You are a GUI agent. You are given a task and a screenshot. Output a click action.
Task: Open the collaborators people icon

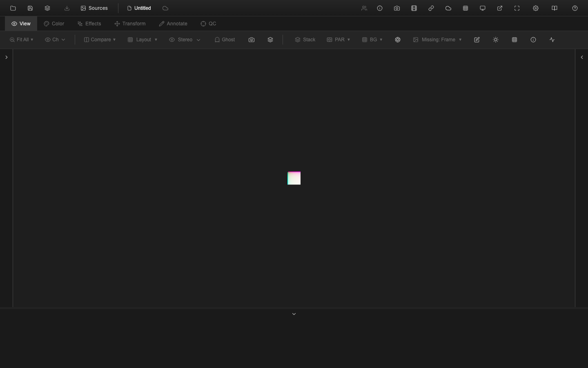click(364, 8)
